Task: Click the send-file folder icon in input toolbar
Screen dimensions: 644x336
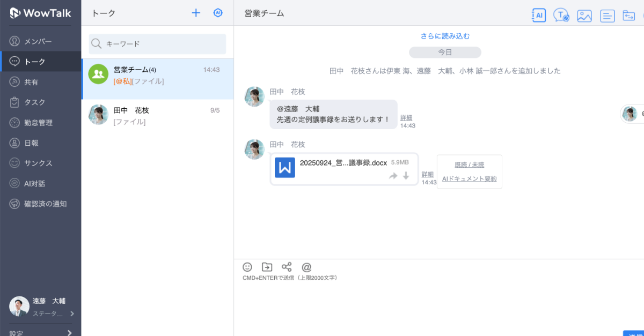Action: pyautogui.click(x=267, y=267)
